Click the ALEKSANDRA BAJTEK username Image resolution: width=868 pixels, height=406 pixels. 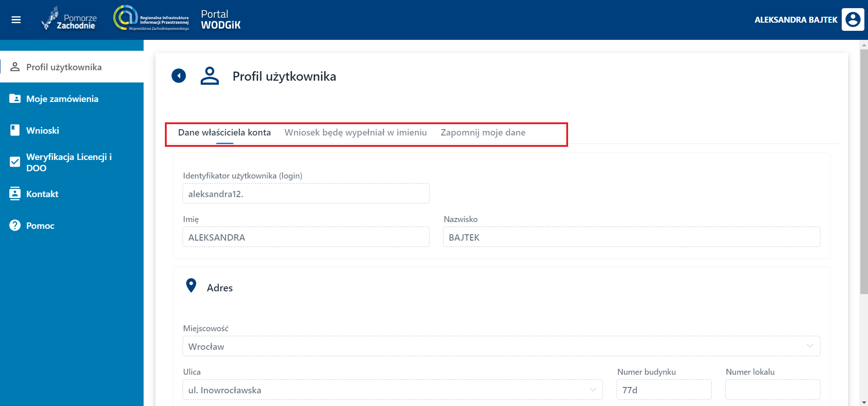[796, 20]
